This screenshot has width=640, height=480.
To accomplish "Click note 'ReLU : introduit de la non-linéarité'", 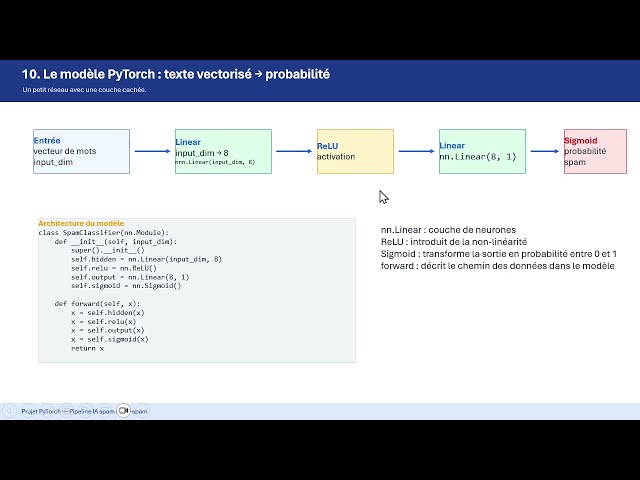I will pos(454,242).
